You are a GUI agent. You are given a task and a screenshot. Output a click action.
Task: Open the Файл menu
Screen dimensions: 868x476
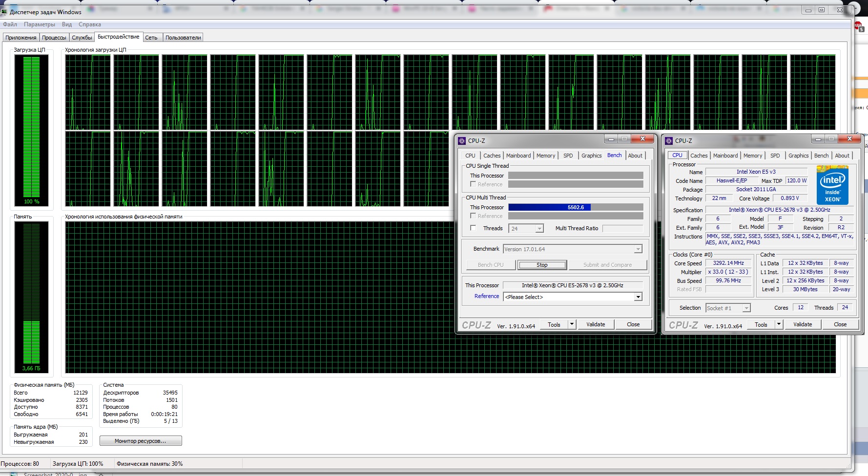(x=10, y=24)
